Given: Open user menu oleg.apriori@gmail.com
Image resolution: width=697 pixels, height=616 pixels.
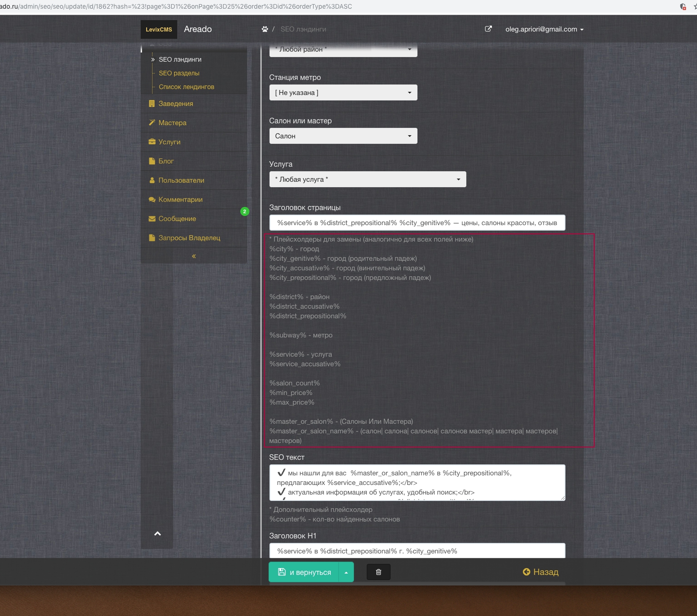Looking at the screenshot, I should pyautogui.click(x=544, y=29).
